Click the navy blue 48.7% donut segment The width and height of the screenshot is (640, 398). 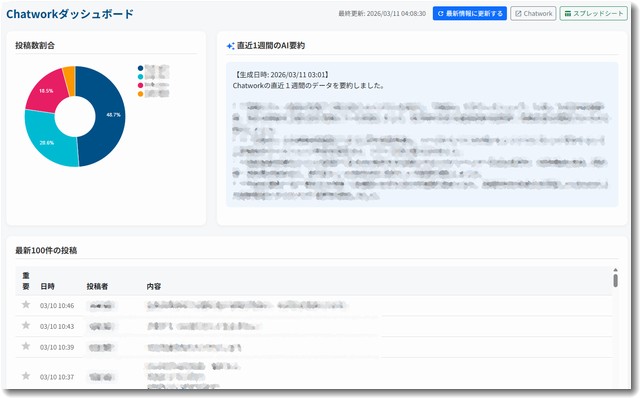point(110,116)
